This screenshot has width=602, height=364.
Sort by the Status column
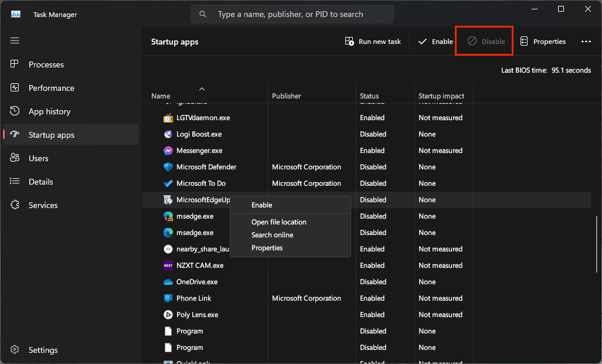[369, 96]
